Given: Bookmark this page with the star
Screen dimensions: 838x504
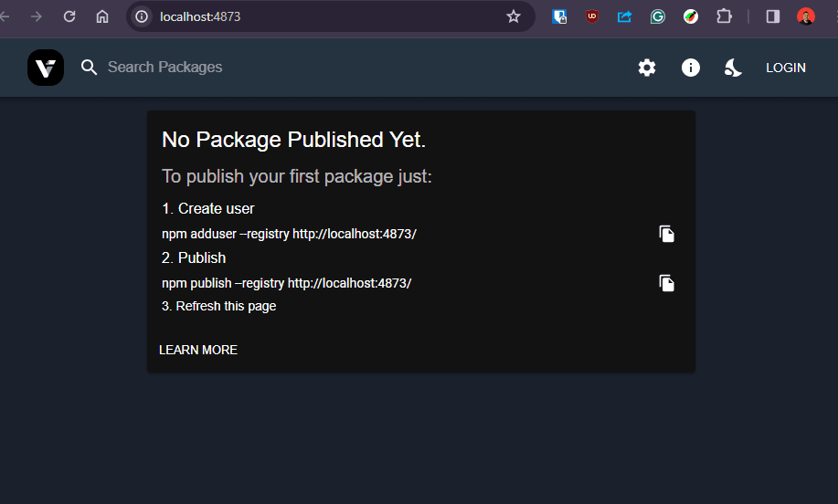Looking at the screenshot, I should pos(514,16).
